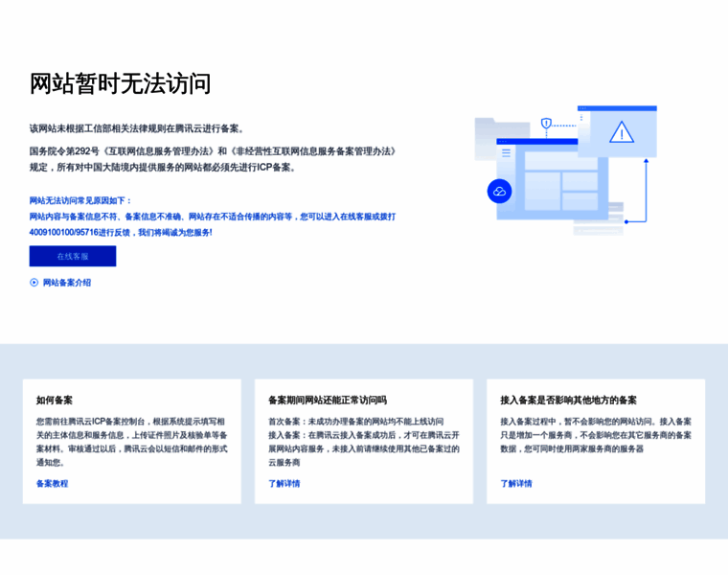
Task: Click the 该网站未根据工信部相关法律规则 sentence
Action: pos(137,128)
